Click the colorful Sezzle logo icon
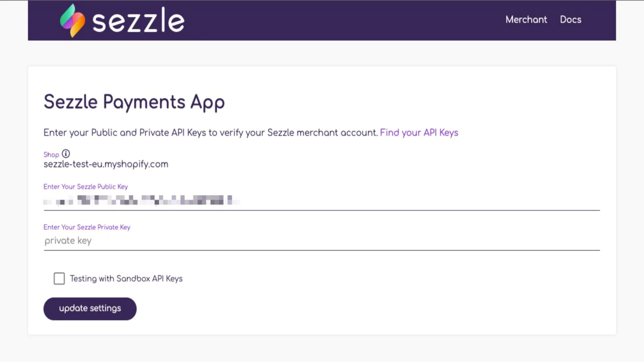The image size is (644, 362). pos(72,21)
